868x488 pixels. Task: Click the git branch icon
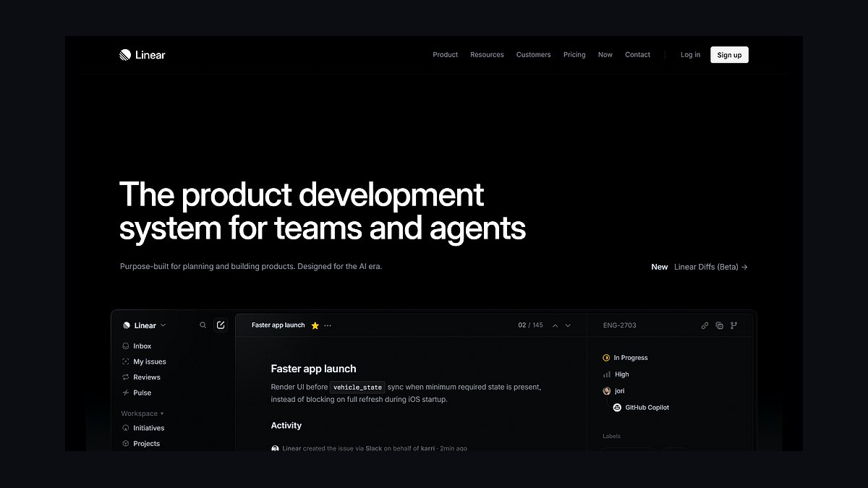(x=733, y=325)
